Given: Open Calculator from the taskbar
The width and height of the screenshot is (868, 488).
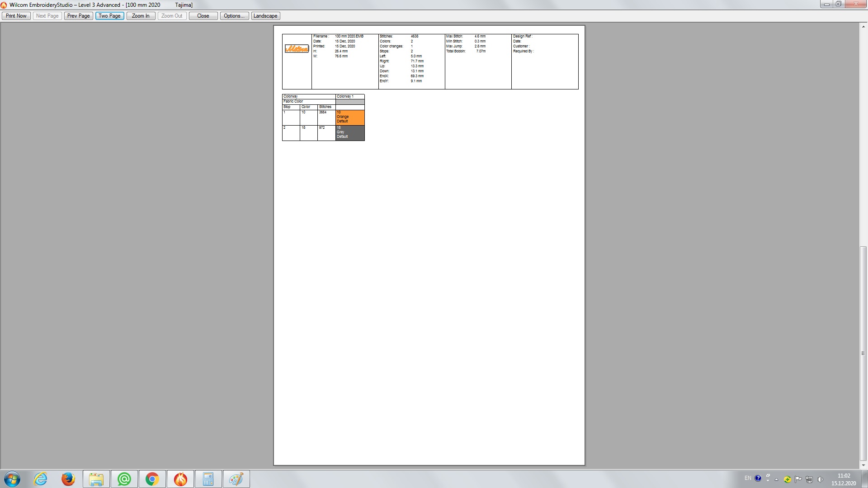Looking at the screenshot, I should [208, 479].
